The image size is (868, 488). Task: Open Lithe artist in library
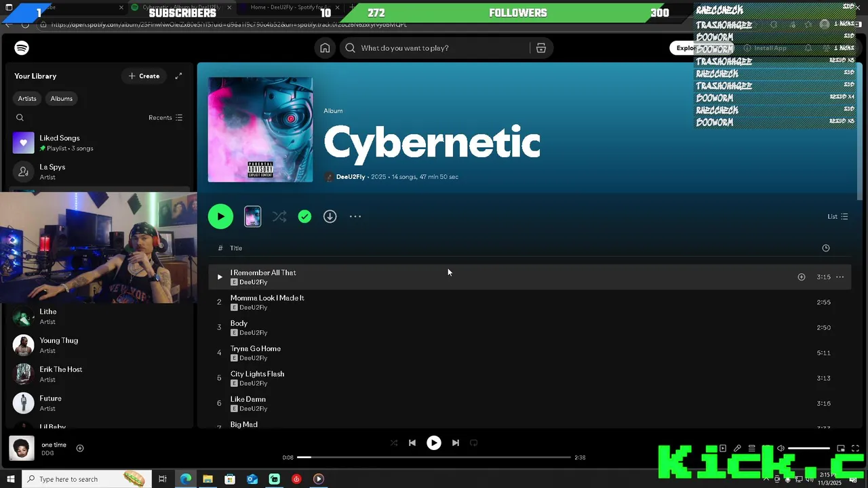[x=99, y=317]
